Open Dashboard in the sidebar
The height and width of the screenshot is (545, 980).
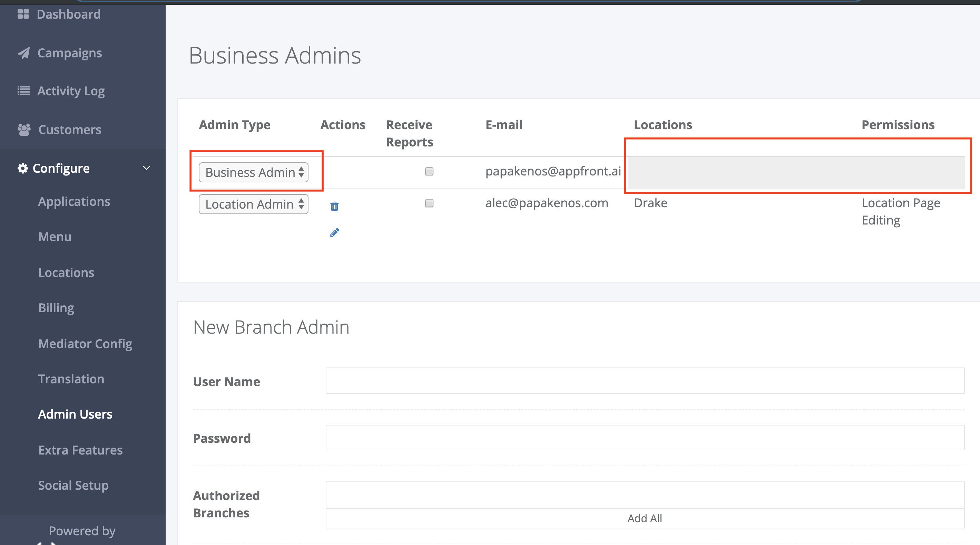(69, 14)
